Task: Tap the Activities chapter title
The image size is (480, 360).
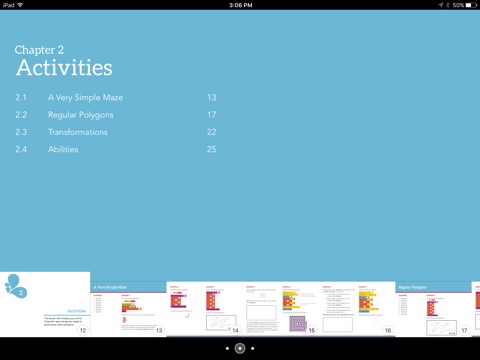Action: (64, 68)
